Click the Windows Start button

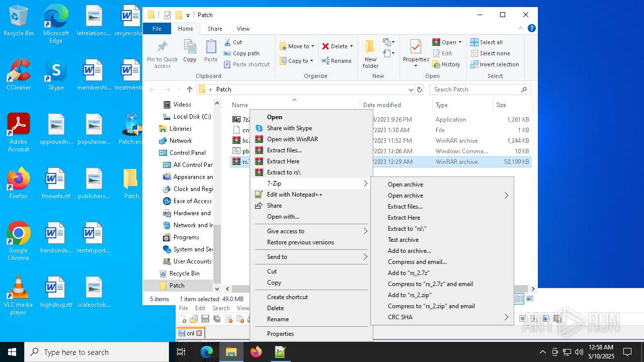[x=12, y=352]
